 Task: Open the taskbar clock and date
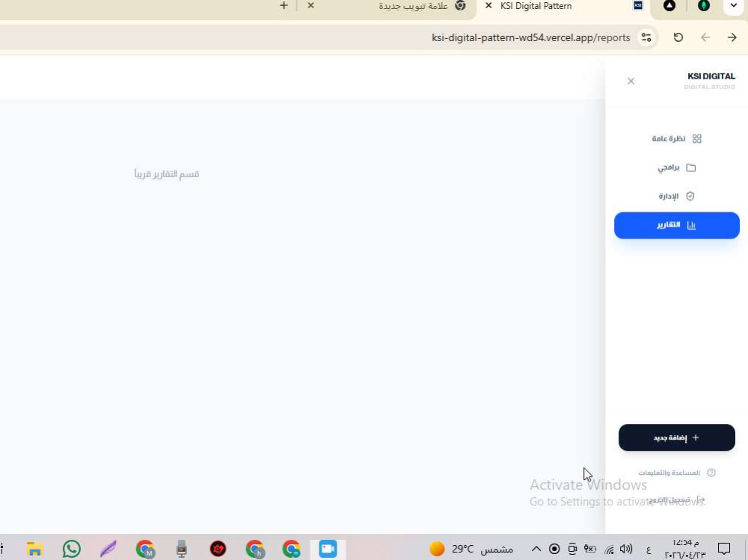pyautogui.click(x=685, y=549)
